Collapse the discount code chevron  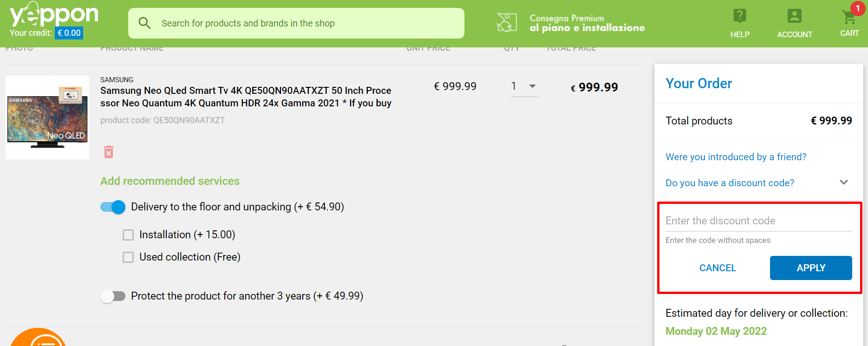click(x=844, y=183)
